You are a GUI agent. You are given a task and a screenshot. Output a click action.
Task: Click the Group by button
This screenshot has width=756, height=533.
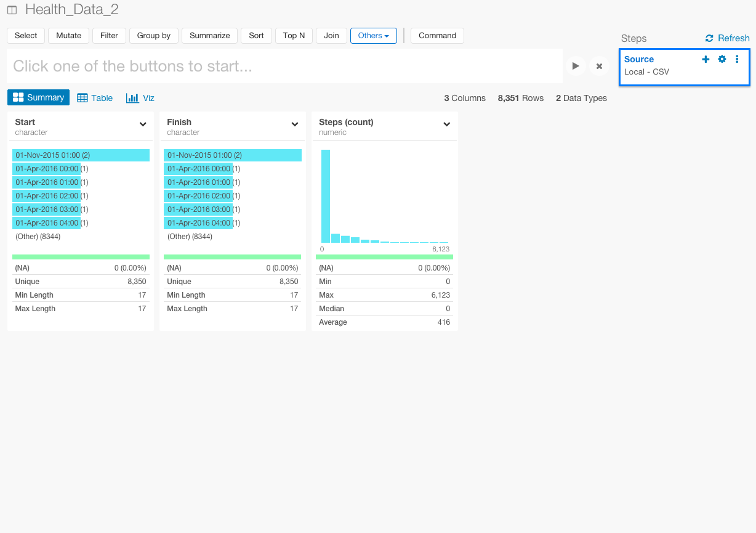[153, 36]
